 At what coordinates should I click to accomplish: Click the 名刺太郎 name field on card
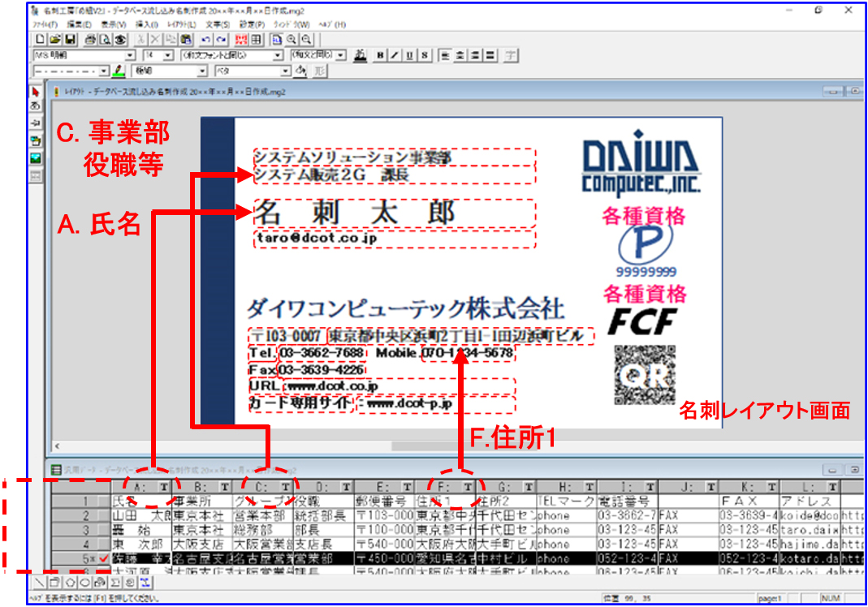click(x=394, y=213)
